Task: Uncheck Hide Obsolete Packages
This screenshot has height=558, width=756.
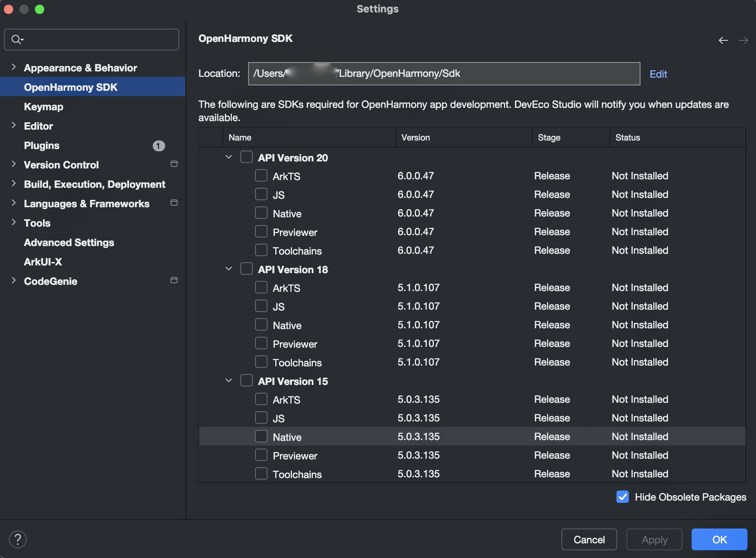Action: (x=623, y=497)
